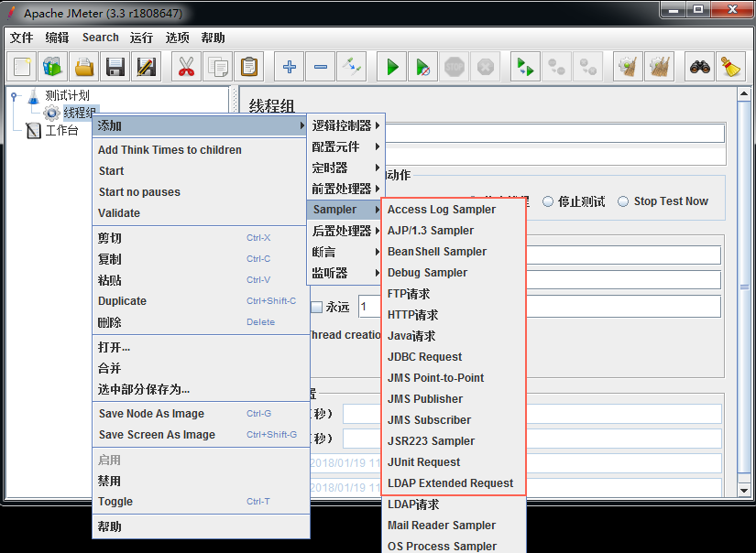Viewport: 756px width, 553px height.
Task: Collapse the 测试计划 tree node
Action: (x=15, y=95)
